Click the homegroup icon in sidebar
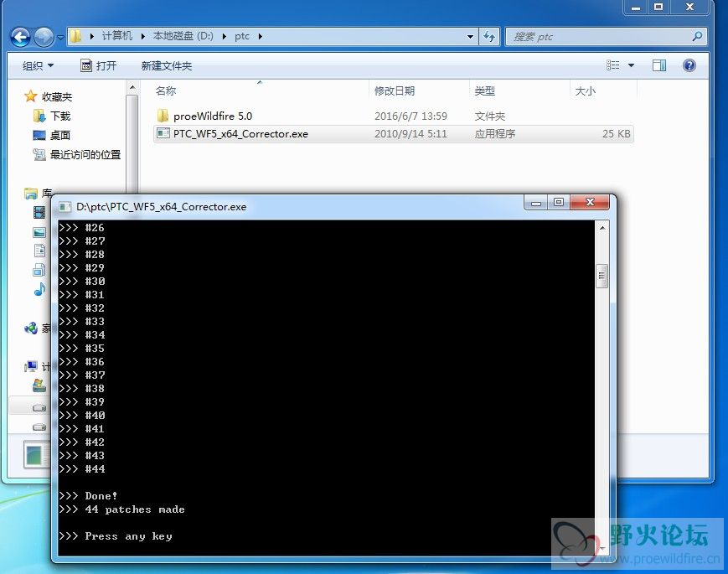 [31, 328]
